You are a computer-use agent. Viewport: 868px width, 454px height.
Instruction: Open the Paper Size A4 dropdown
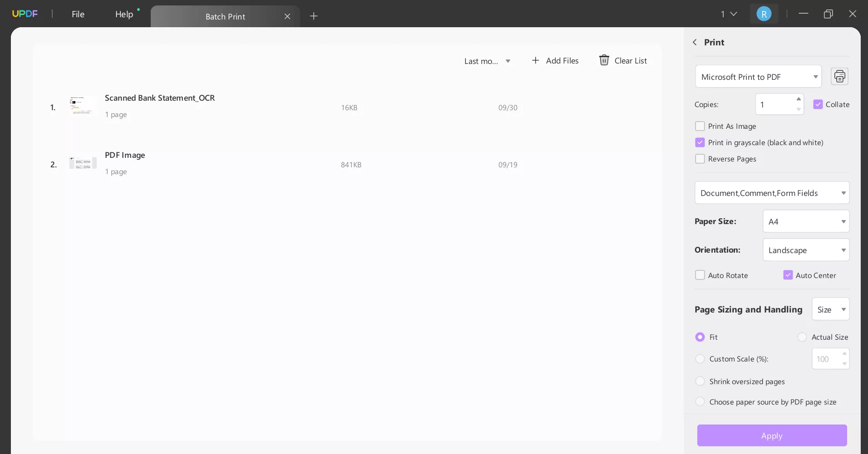[x=806, y=221]
